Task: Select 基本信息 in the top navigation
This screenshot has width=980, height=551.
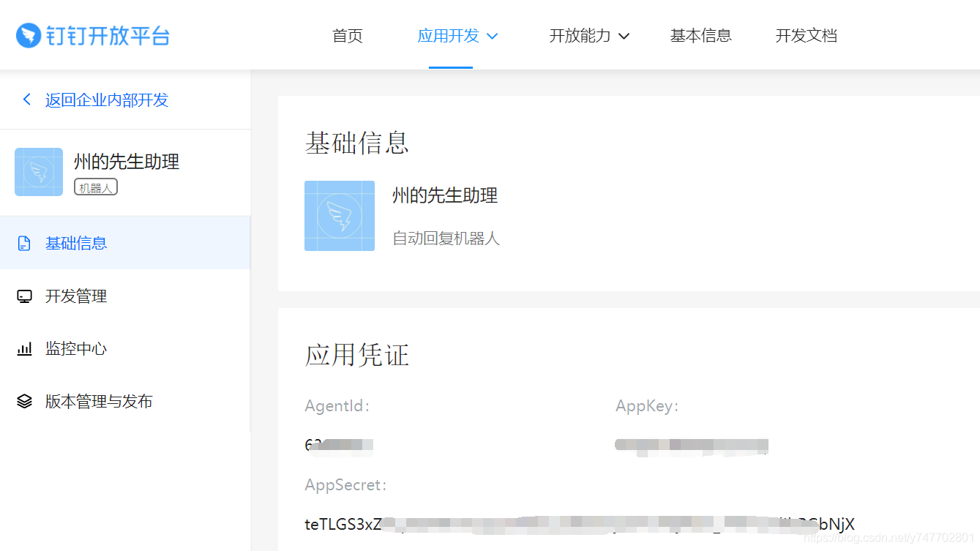Action: pos(700,35)
